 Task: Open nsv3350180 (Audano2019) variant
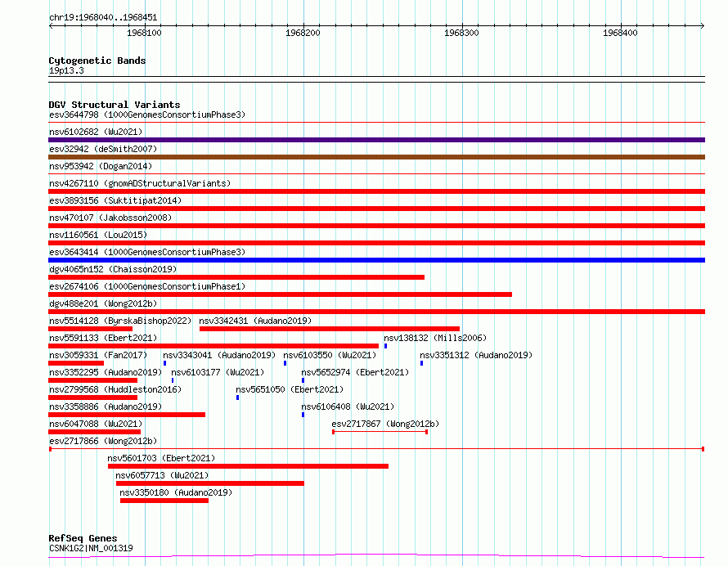click(176, 492)
